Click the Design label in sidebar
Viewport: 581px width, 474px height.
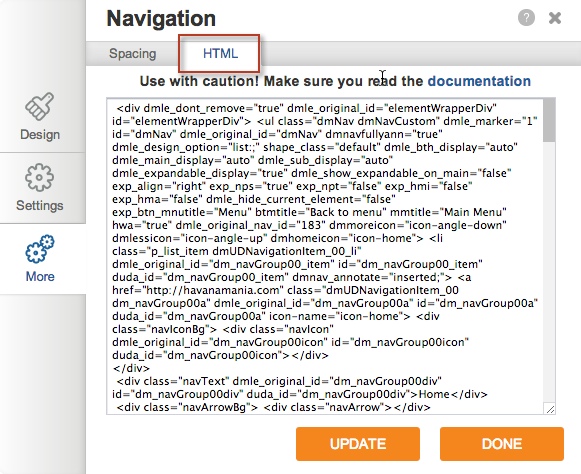40,134
